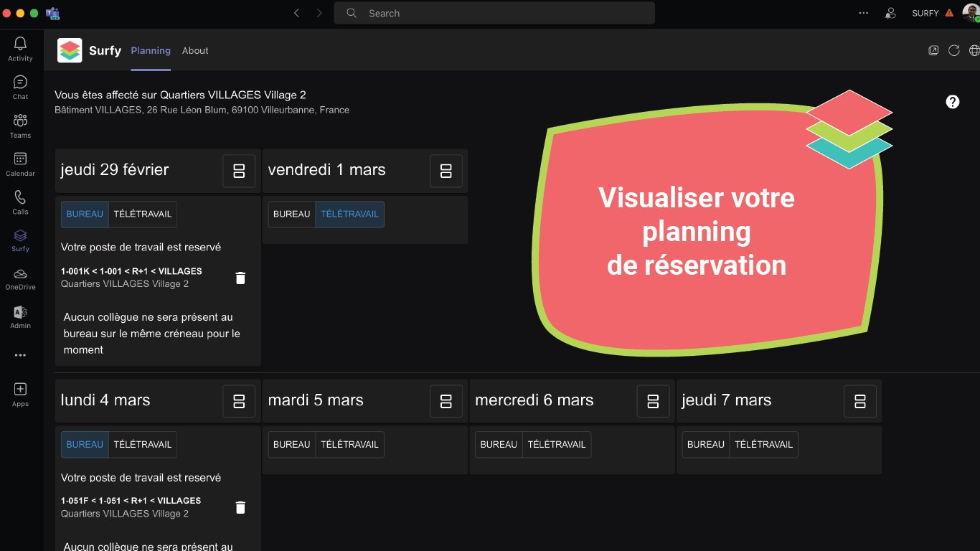Open Settings and more ellipsis in title bar
The image size is (980, 551).
[864, 13]
